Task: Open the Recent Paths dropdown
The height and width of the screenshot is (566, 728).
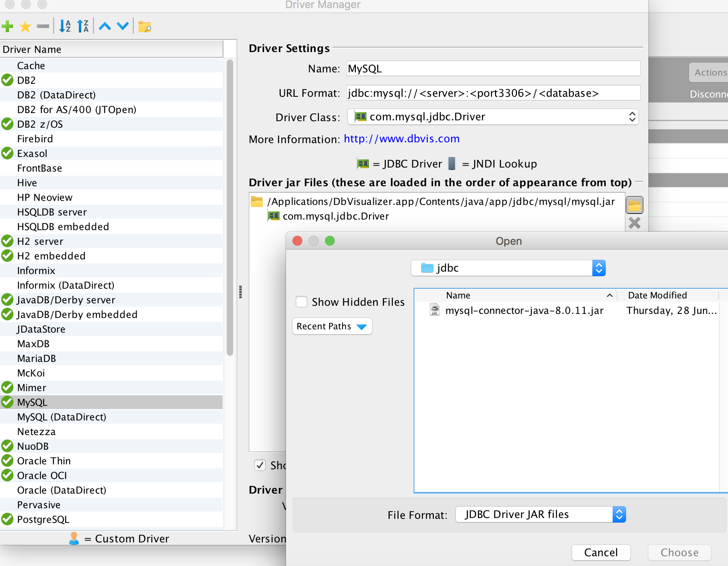Action: pyautogui.click(x=332, y=326)
